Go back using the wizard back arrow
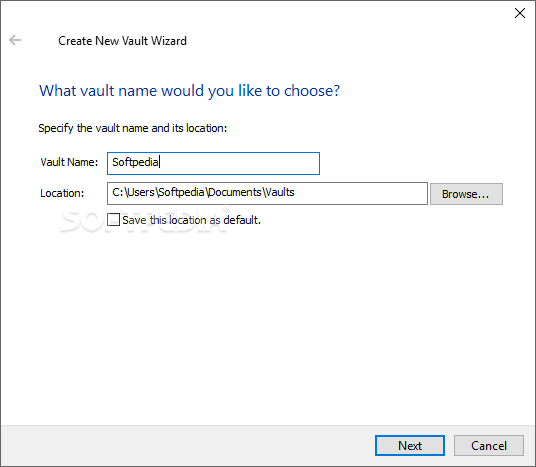The width and height of the screenshot is (536, 467). point(15,40)
